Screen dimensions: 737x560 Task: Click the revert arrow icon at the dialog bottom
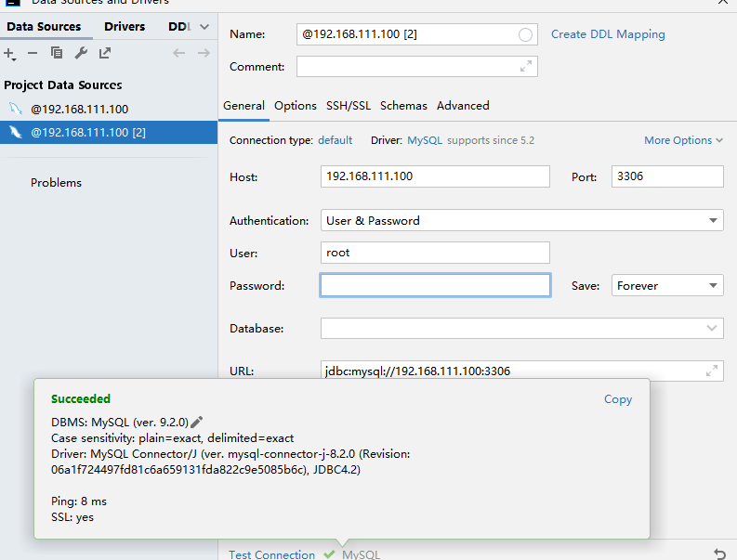719,553
